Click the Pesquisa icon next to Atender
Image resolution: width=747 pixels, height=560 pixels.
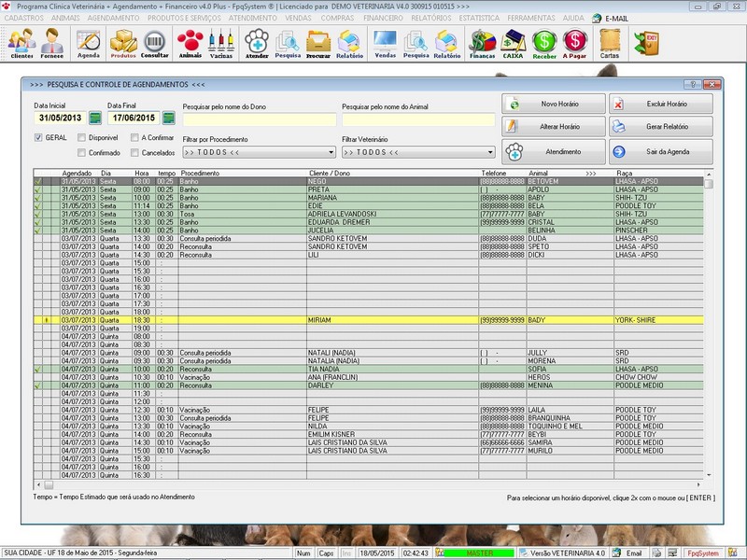pyautogui.click(x=288, y=43)
